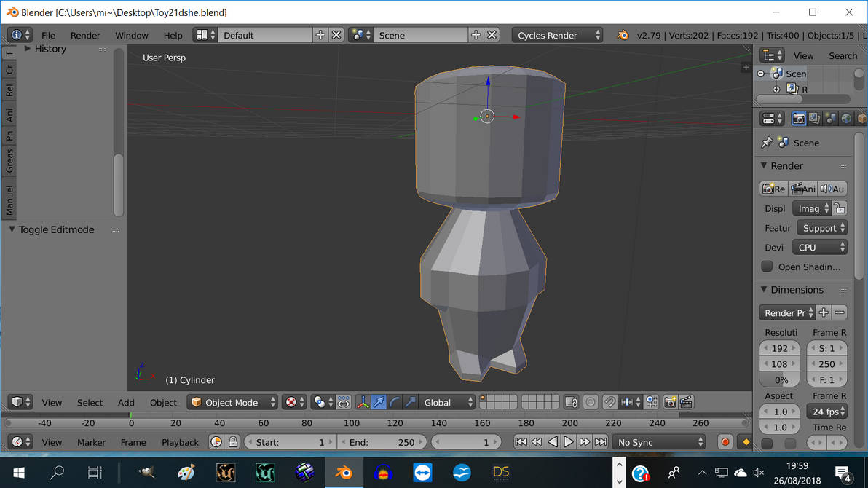The width and height of the screenshot is (868, 488).
Task: Toggle the 3D manipulator widget
Action: (363, 402)
